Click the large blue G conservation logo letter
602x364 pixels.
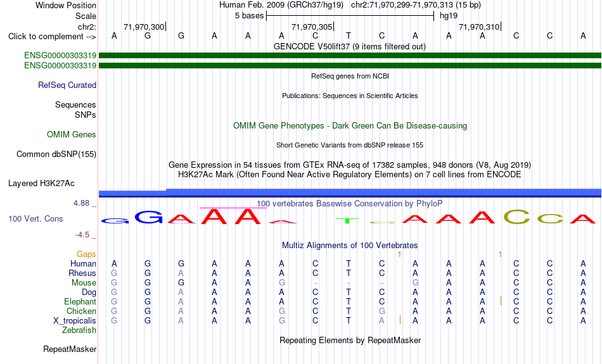tap(148, 217)
